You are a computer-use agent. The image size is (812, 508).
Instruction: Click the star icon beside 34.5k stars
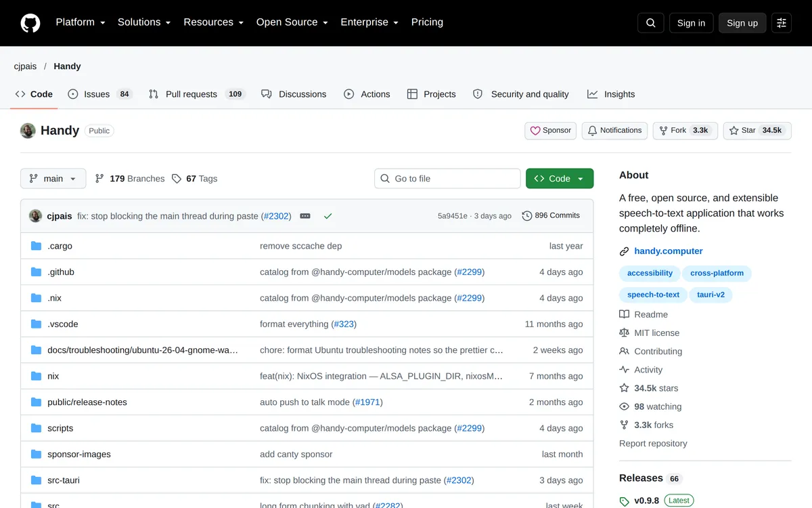click(625, 388)
